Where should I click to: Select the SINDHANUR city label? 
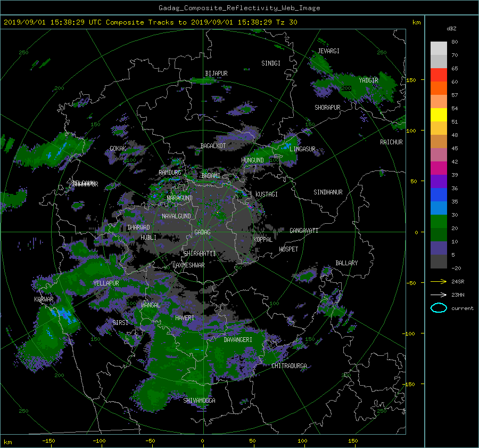(328, 192)
